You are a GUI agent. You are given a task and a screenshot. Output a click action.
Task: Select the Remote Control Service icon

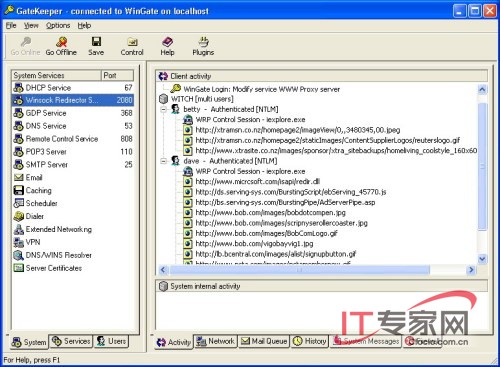(x=18, y=139)
